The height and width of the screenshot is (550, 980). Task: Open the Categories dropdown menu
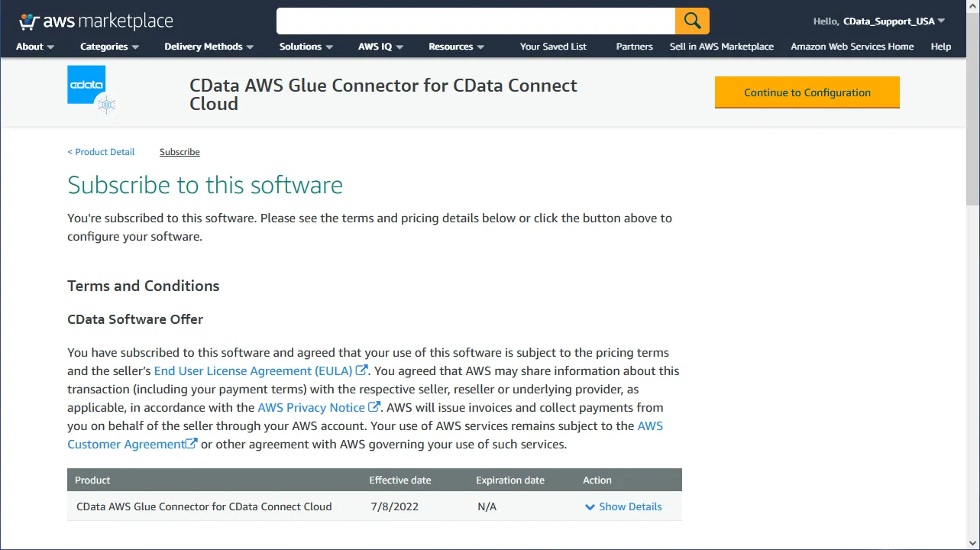tap(108, 47)
